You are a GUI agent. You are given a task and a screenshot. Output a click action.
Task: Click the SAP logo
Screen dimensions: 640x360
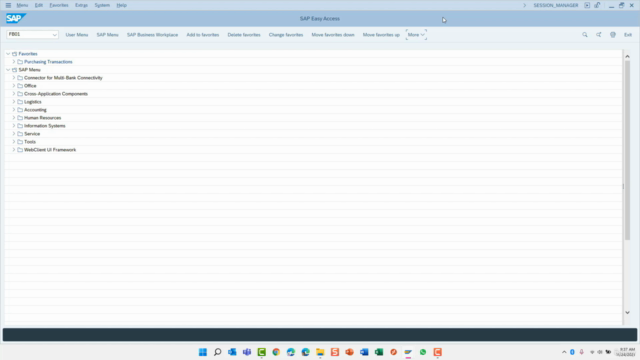[x=16, y=18]
